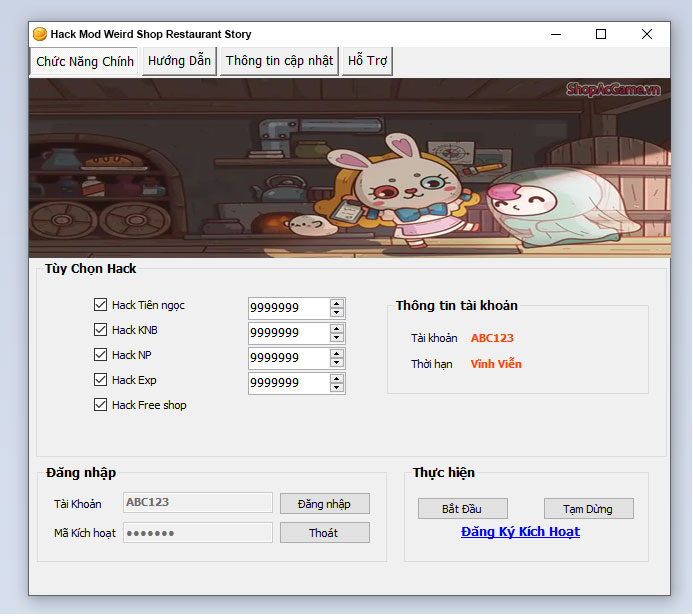Viewport: 693px width, 616px height.
Task: Decrease the Hack KNB value with down arrow
Action: tap(337, 338)
